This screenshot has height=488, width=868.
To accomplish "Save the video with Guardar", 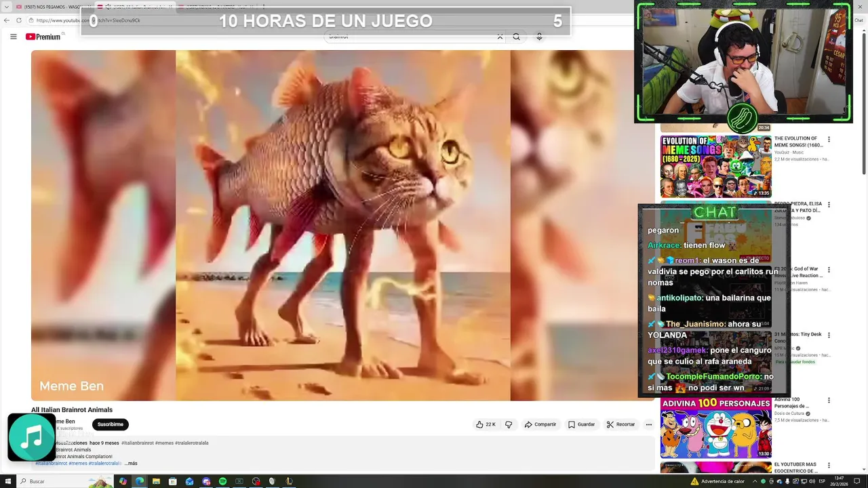I will pos(581,424).
